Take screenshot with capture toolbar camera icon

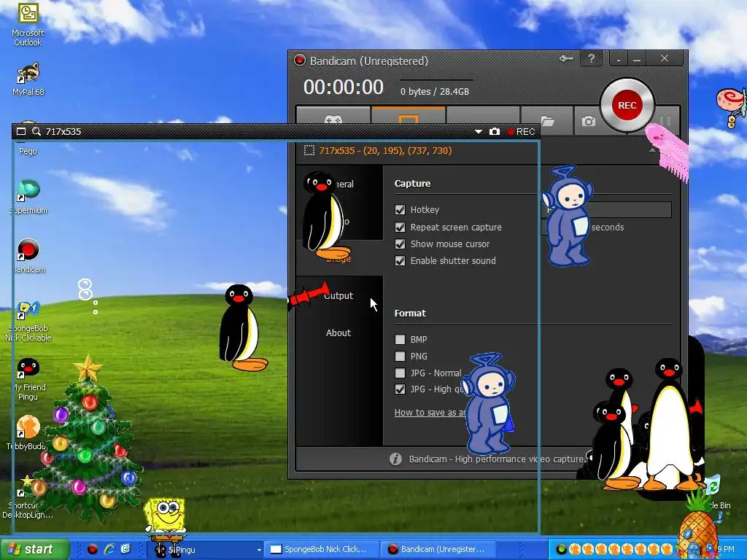tap(495, 131)
